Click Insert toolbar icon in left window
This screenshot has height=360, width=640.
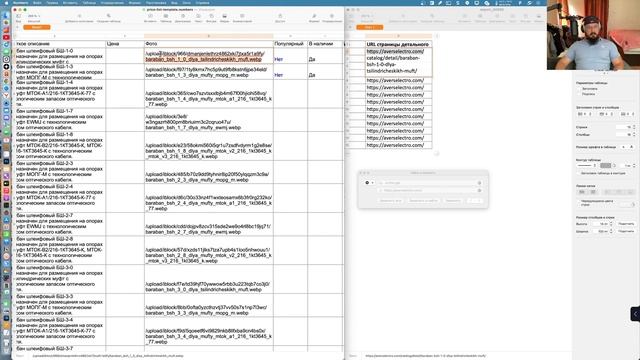tap(150, 17)
